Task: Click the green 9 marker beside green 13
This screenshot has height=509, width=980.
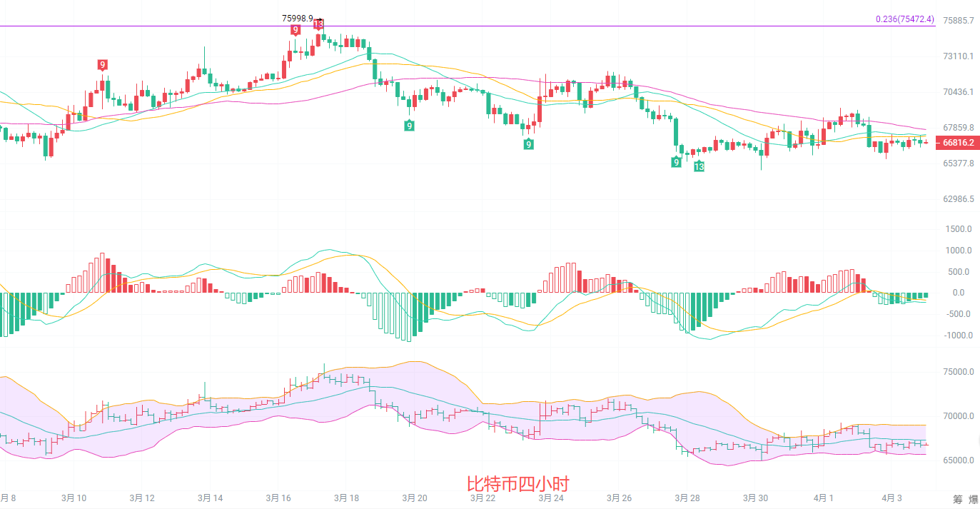Action: point(676,162)
